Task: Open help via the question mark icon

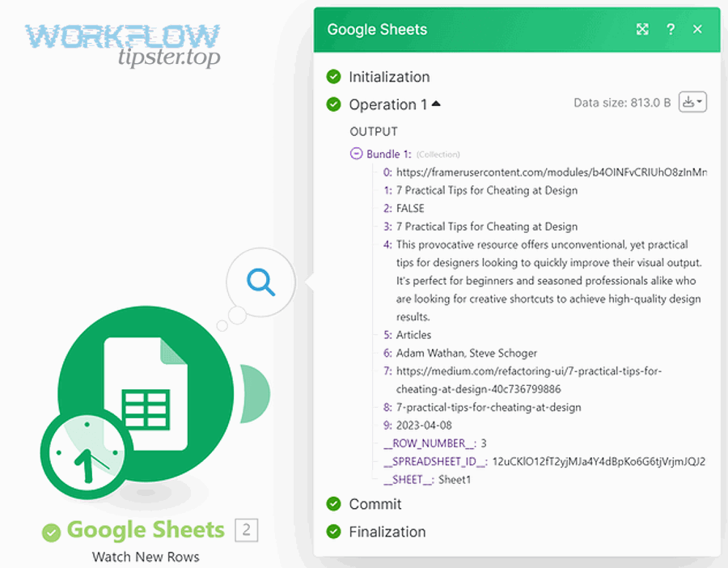Action: tap(671, 29)
